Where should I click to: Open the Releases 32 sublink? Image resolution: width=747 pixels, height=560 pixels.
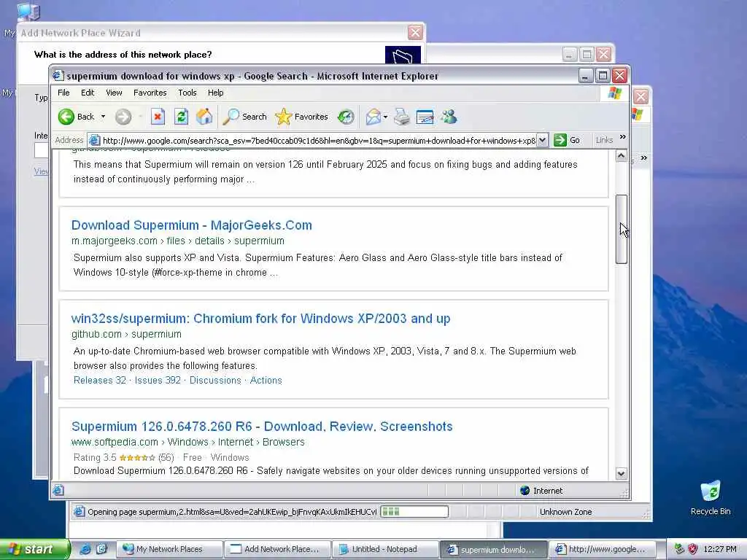point(100,380)
